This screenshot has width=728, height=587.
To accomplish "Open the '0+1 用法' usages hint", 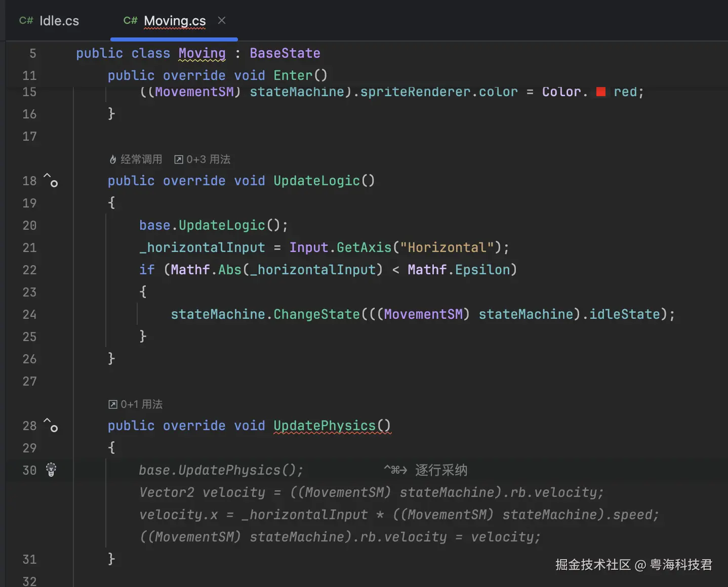I will click(x=136, y=404).
